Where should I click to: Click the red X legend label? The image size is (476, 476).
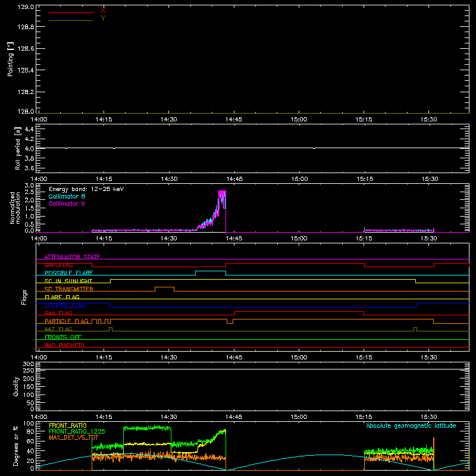(x=103, y=10)
